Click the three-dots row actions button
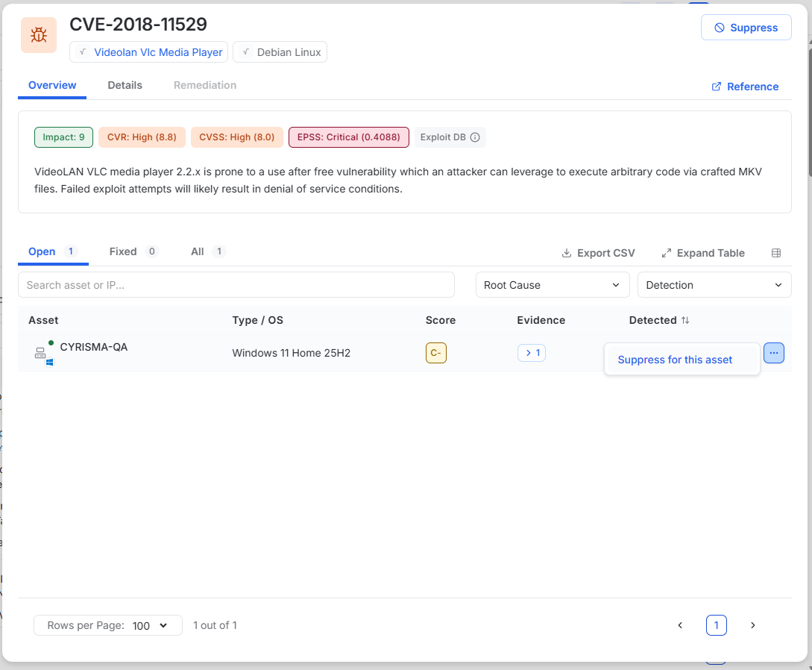The height and width of the screenshot is (670, 812). (774, 353)
